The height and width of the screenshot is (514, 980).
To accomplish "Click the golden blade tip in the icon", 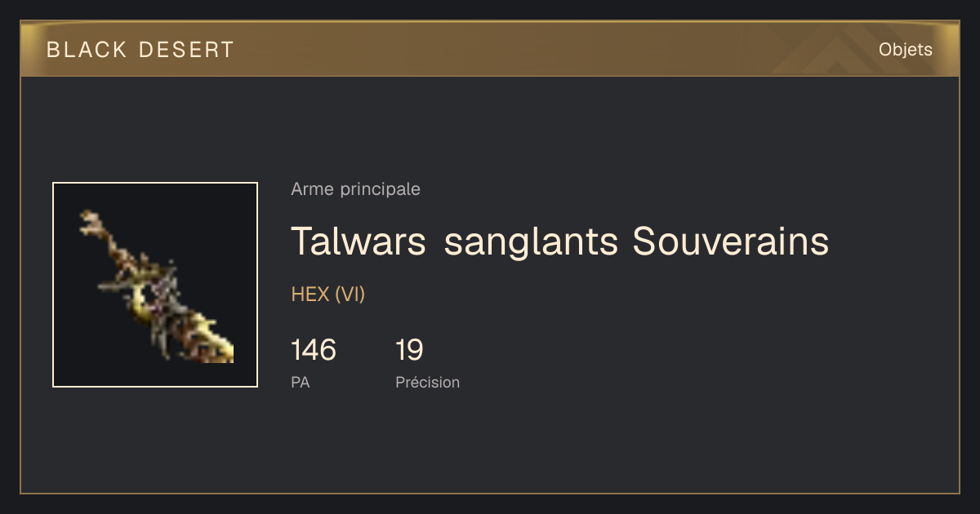I will (x=217, y=345).
